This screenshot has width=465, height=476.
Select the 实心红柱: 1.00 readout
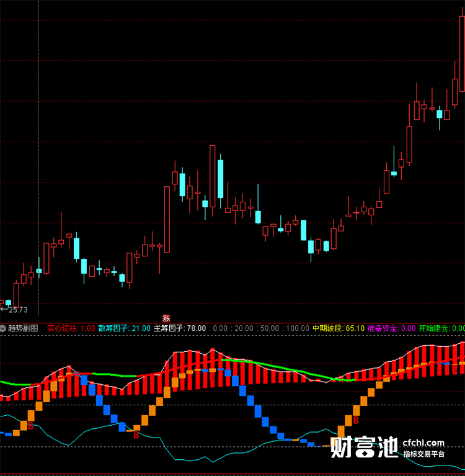[x=71, y=328]
